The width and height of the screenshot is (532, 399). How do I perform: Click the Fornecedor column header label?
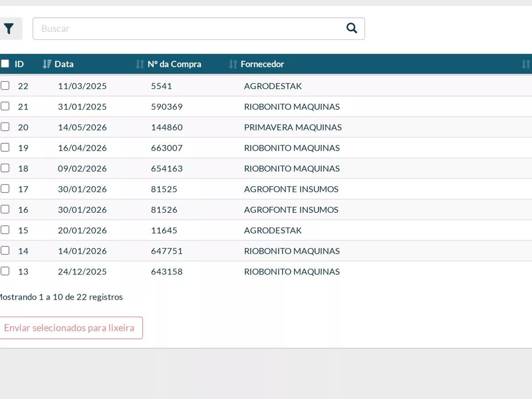coord(262,64)
